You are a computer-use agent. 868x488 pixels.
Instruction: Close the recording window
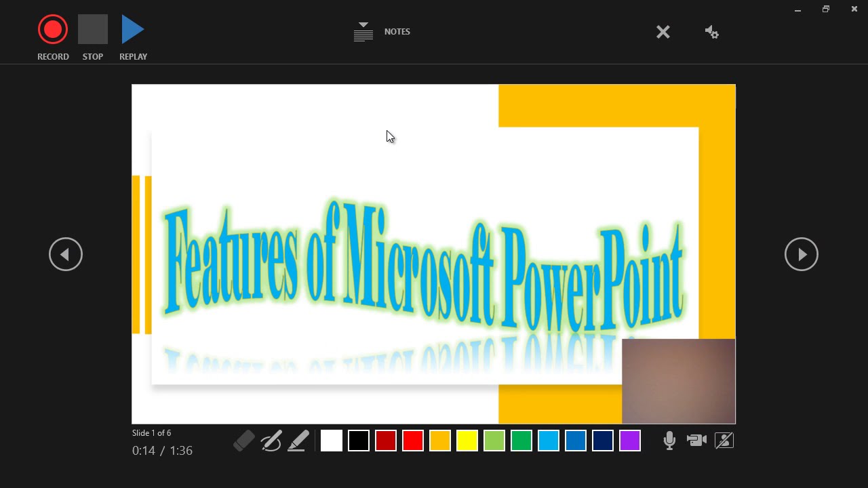854,9
